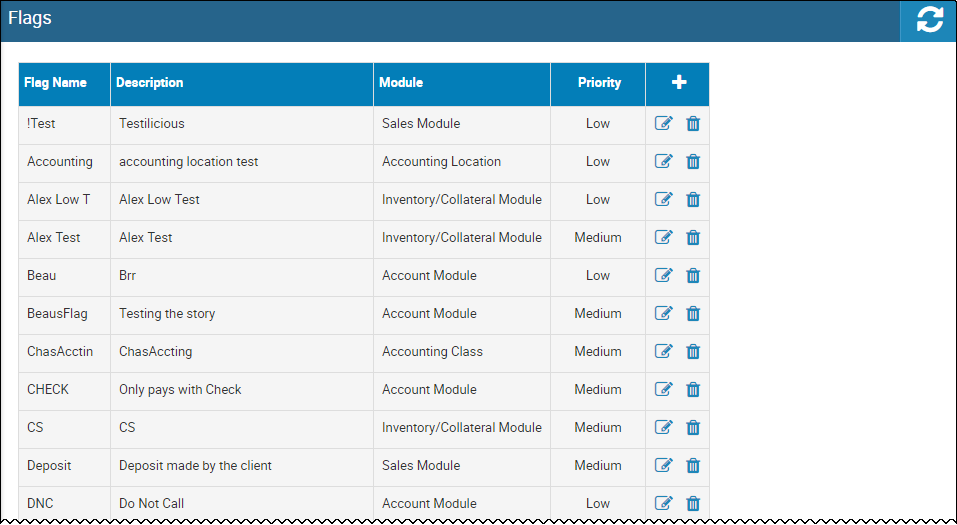Click the Module column header

pyautogui.click(x=401, y=82)
